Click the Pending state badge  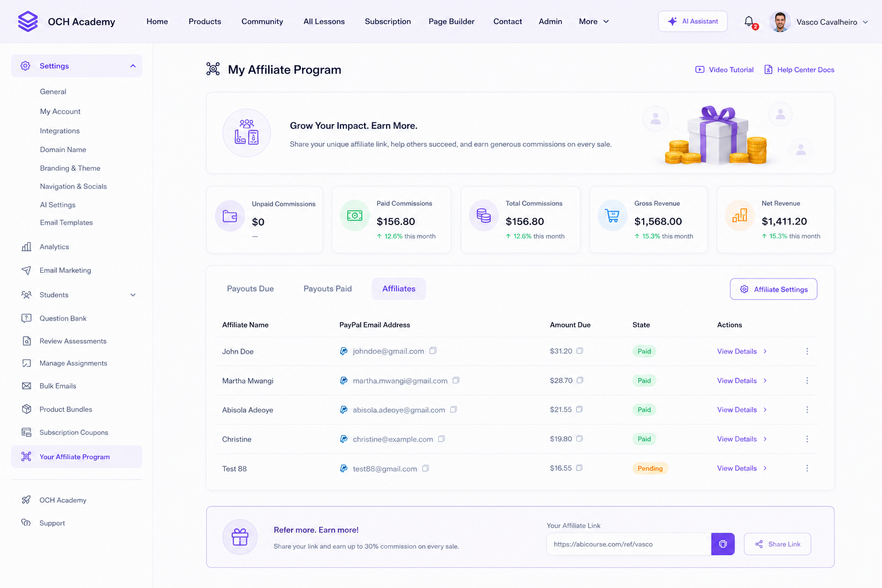click(650, 469)
